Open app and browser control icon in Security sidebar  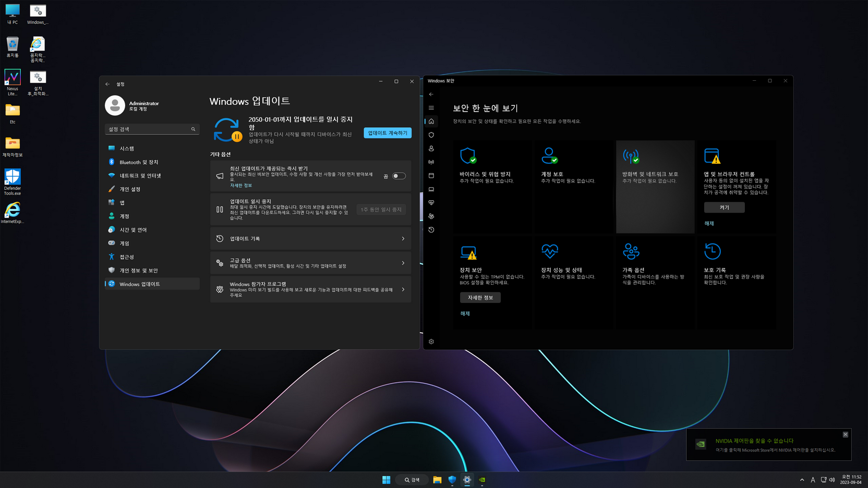pyautogui.click(x=431, y=176)
